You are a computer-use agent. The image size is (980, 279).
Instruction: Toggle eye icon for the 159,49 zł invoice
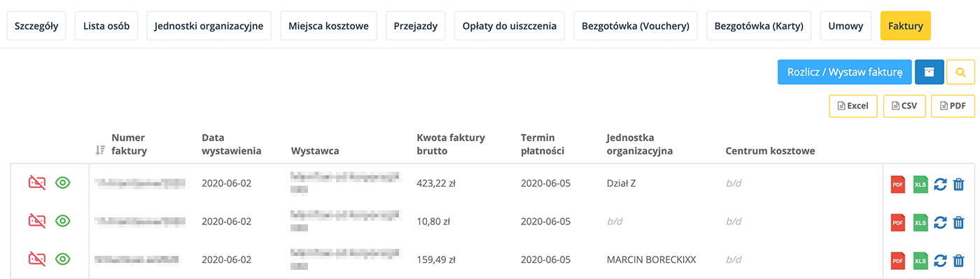pyautogui.click(x=63, y=260)
